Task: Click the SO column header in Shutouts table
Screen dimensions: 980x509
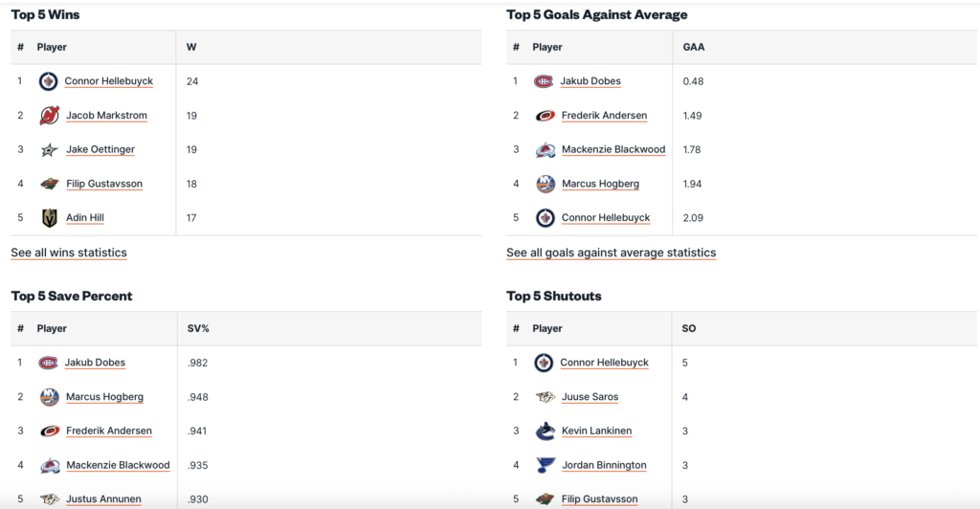Action: click(689, 328)
